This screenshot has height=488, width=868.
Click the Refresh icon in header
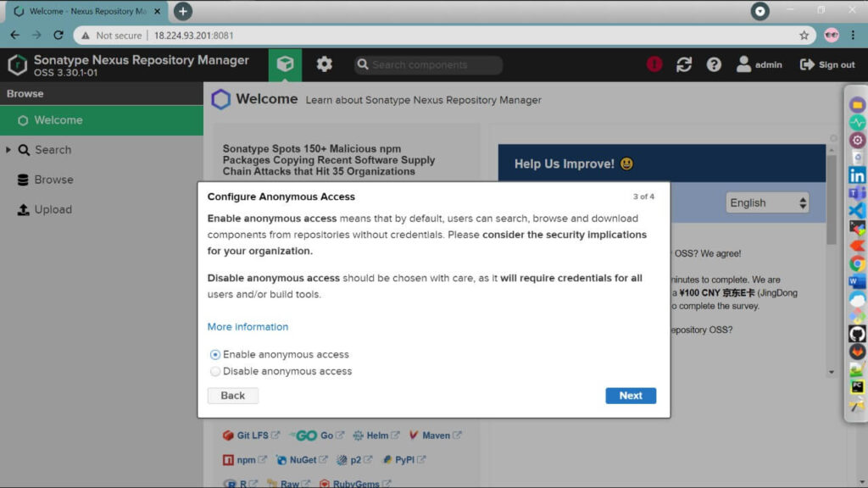pyautogui.click(x=684, y=64)
